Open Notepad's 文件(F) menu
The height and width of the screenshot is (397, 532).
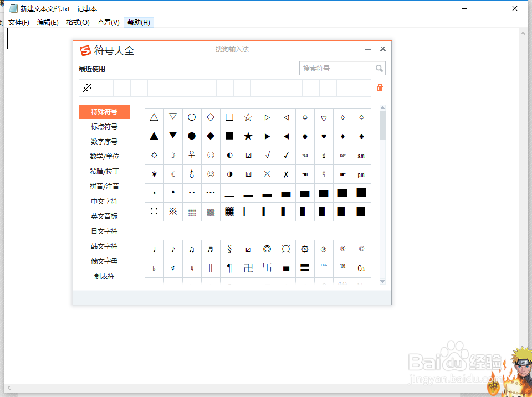click(x=18, y=23)
